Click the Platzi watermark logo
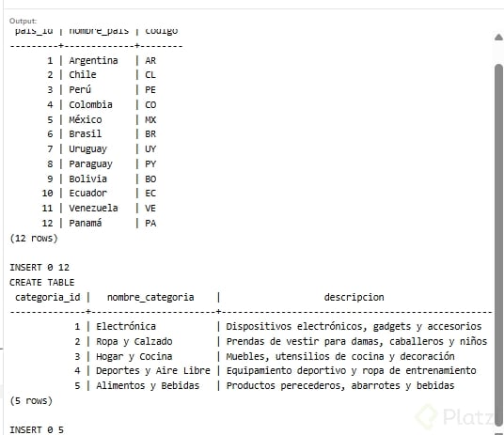 click(x=454, y=417)
